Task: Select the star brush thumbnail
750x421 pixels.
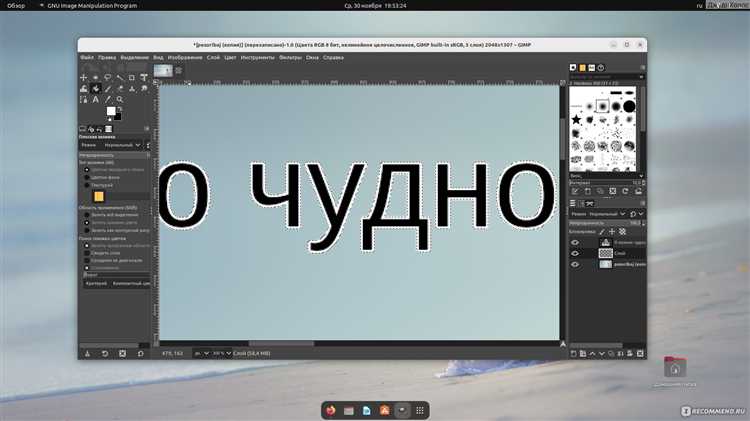Action: point(576,120)
